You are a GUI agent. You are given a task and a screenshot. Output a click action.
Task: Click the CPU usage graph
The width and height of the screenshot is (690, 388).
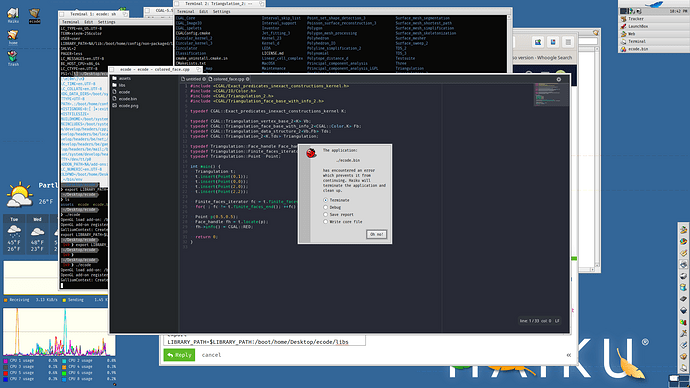[x=59, y=331]
